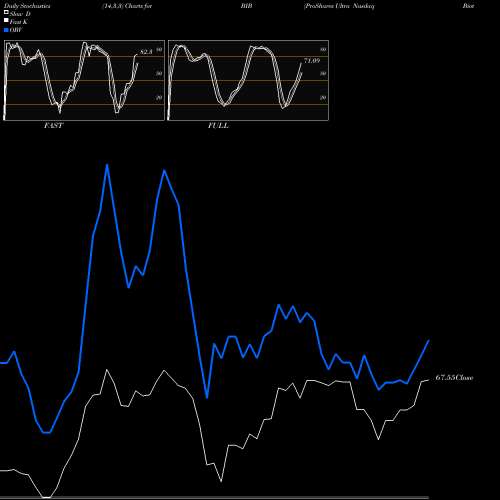The height and width of the screenshot is (500, 500).
Task: Click the 50 level label in FAST chart
Action: coord(159,74)
